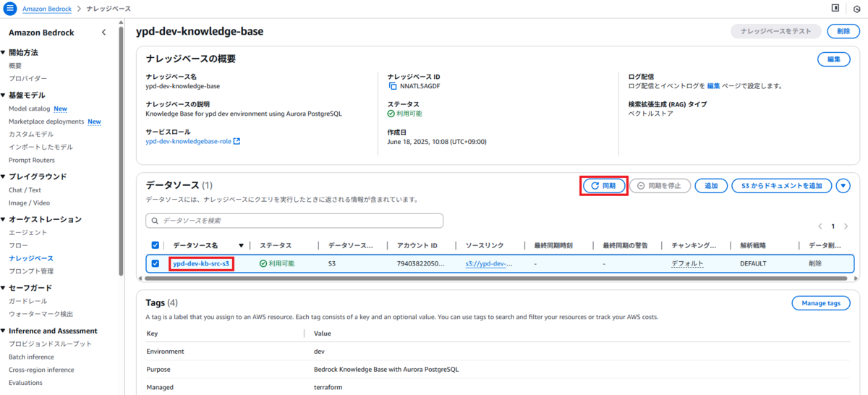Click the ステータス column header
The image size is (868, 395).
[x=276, y=245]
